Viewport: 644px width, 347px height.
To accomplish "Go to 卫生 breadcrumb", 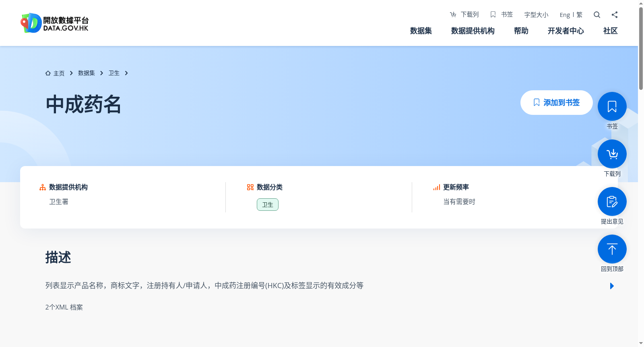I will click(x=114, y=73).
